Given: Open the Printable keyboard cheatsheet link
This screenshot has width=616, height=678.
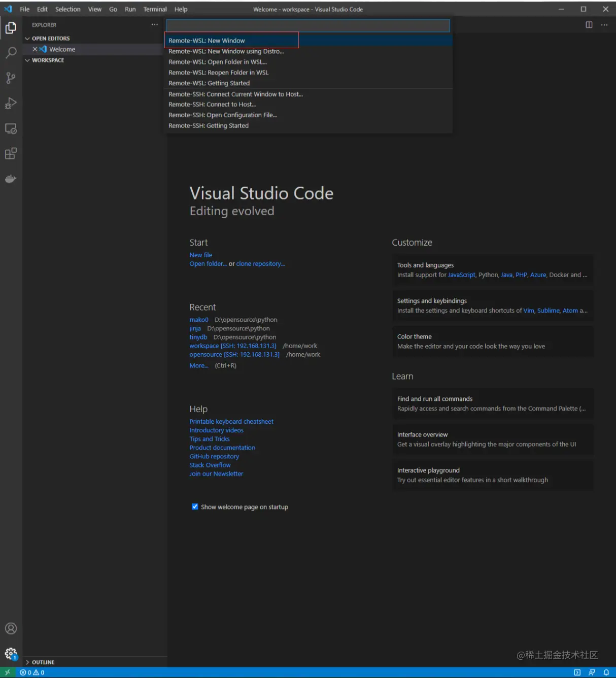Looking at the screenshot, I should [231, 421].
